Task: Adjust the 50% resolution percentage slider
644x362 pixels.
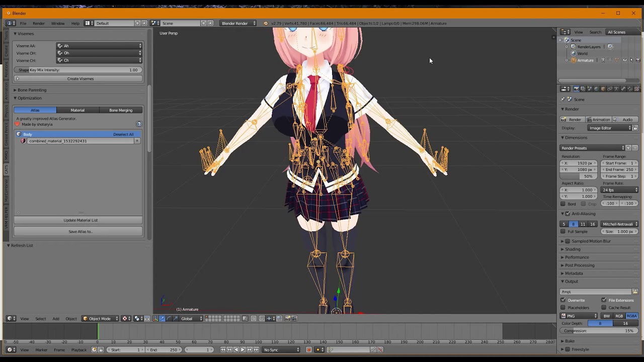Action: [580, 176]
